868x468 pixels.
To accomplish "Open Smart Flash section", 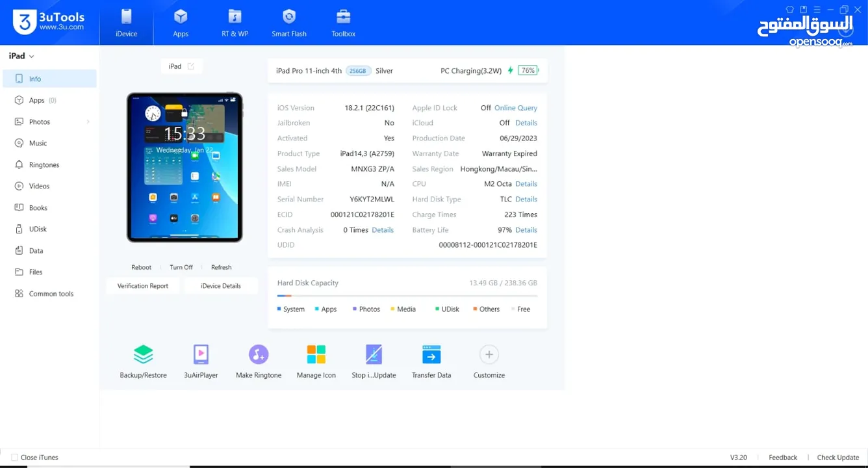I will pyautogui.click(x=289, y=23).
